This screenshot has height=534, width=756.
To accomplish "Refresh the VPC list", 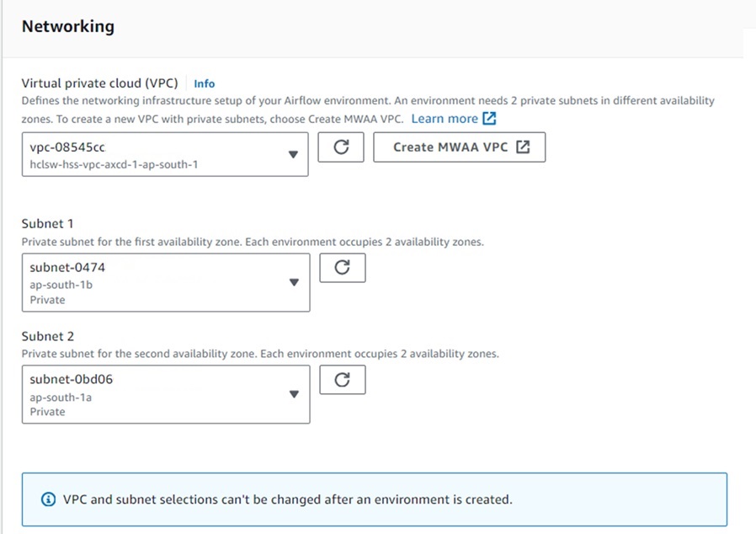I will point(341,147).
